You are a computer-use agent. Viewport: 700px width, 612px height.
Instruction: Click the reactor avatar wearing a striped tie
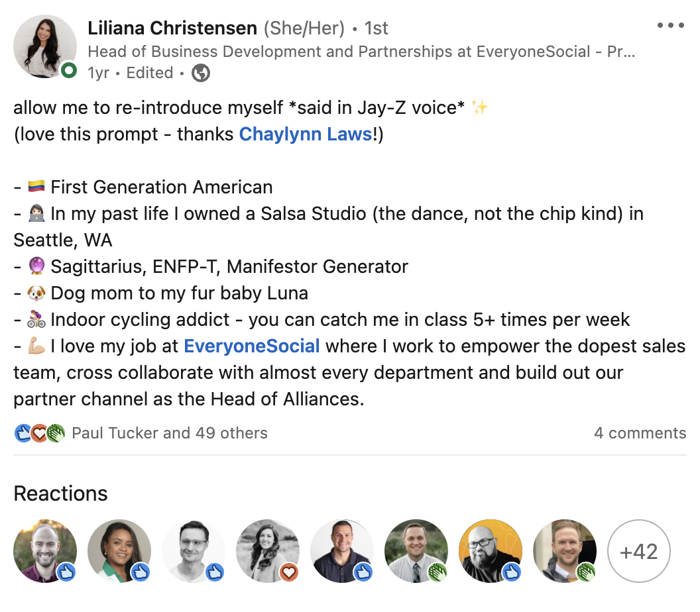click(x=416, y=551)
